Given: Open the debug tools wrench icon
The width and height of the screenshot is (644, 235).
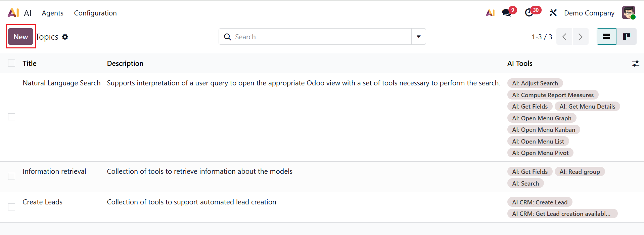Looking at the screenshot, I should click(x=553, y=13).
